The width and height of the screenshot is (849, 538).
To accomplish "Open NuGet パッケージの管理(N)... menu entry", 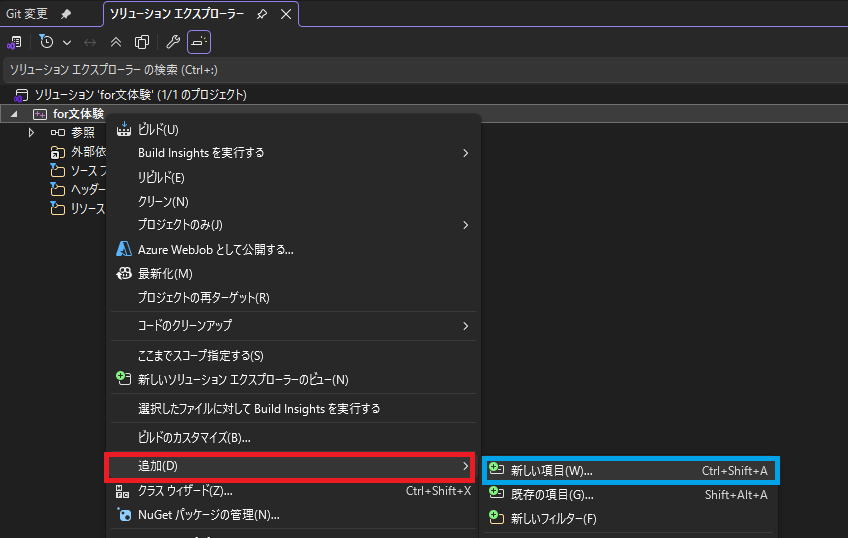I will click(208, 515).
